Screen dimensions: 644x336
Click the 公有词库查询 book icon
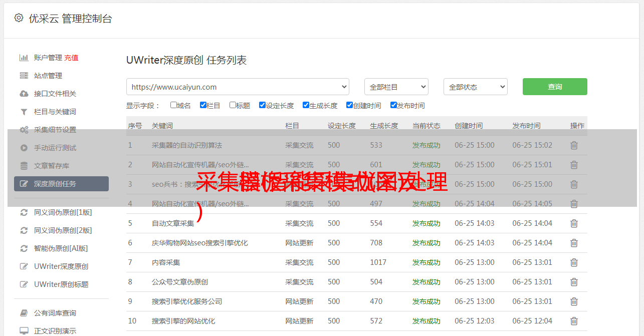pos(24,313)
